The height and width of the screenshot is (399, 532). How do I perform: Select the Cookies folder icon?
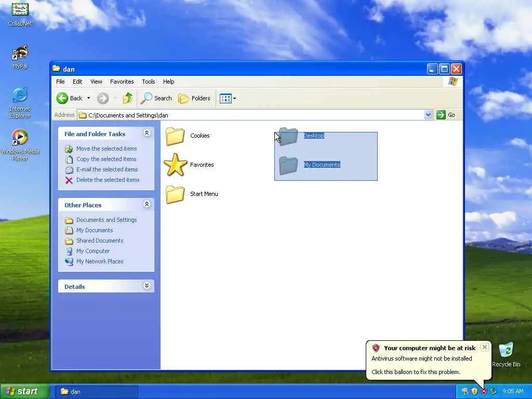click(x=175, y=136)
